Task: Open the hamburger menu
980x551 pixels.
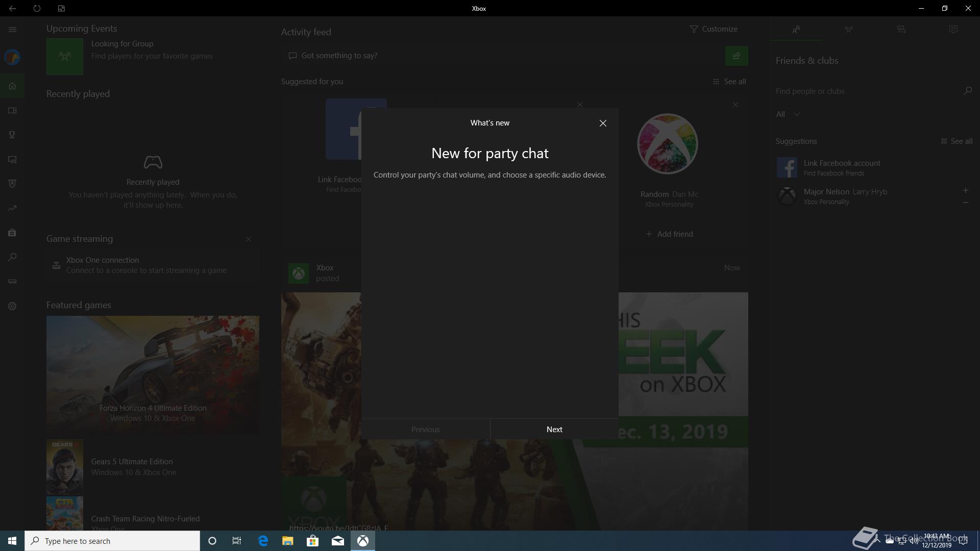Action: pyautogui.click(x=12, y=30)
